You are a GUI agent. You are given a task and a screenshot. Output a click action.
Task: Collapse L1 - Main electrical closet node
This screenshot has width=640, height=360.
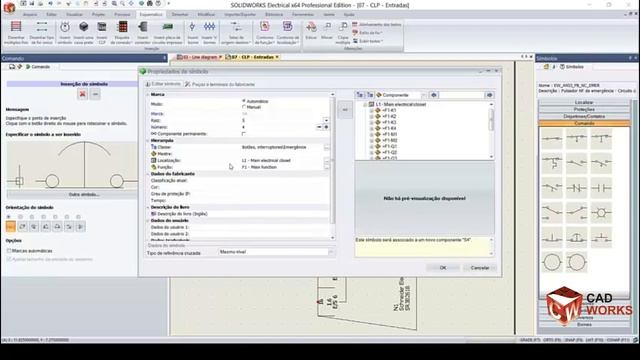pyautogui.click(x=365, y=104)
